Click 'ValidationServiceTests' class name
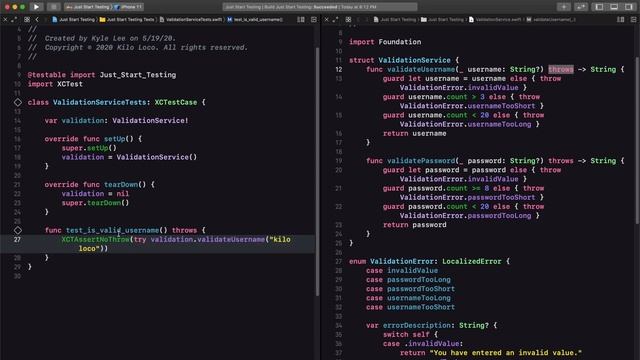 tap(99, 102)
